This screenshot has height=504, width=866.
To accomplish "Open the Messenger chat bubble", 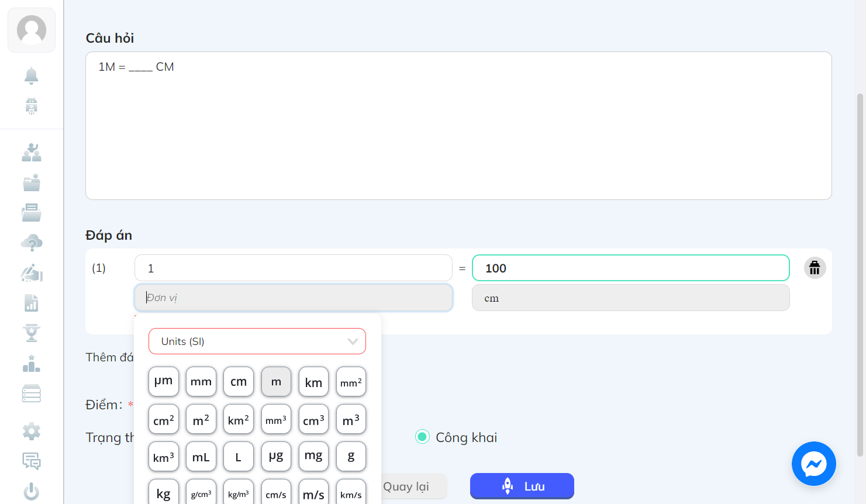I will coord(813,464).
